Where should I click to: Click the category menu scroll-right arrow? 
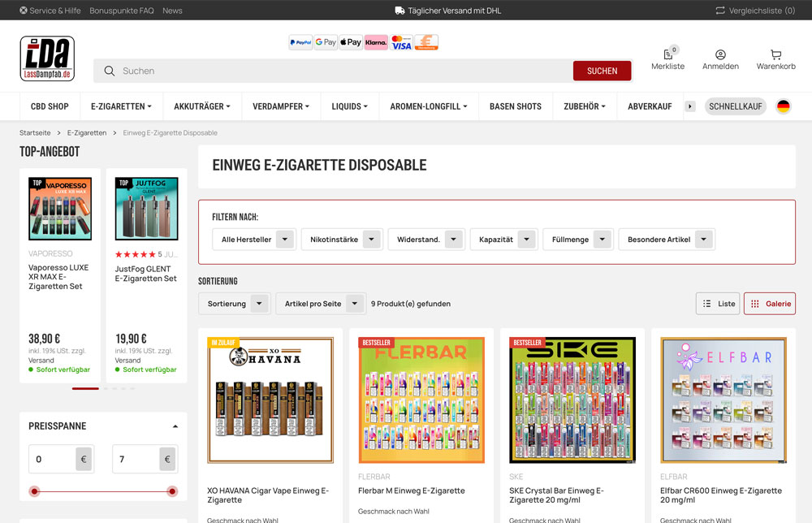[689, 106]
